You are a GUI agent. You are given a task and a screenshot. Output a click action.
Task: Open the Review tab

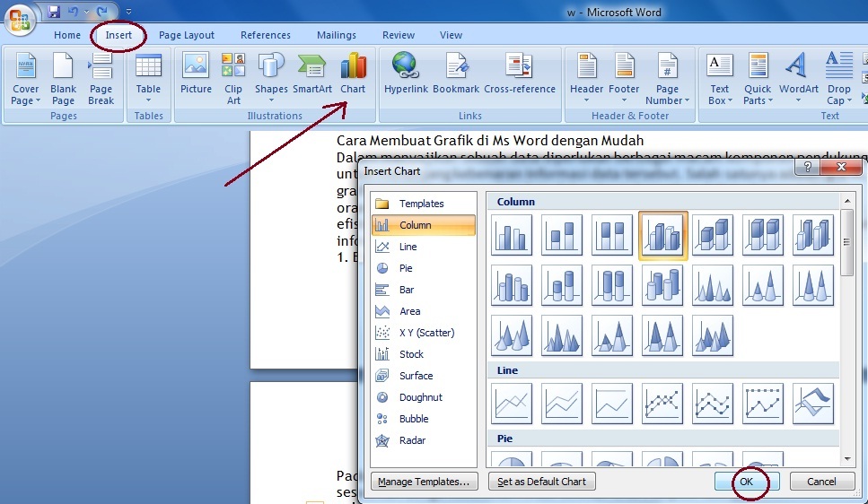(x=399, y=35)
